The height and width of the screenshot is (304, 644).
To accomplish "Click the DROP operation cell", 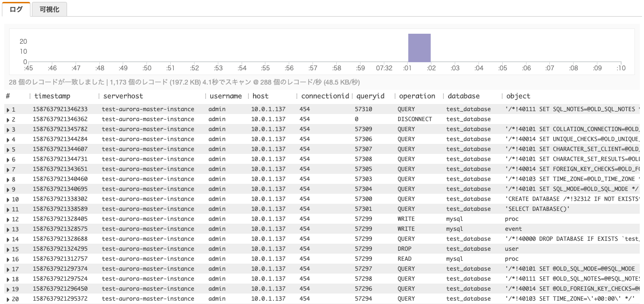I will (x=404, y=249).
